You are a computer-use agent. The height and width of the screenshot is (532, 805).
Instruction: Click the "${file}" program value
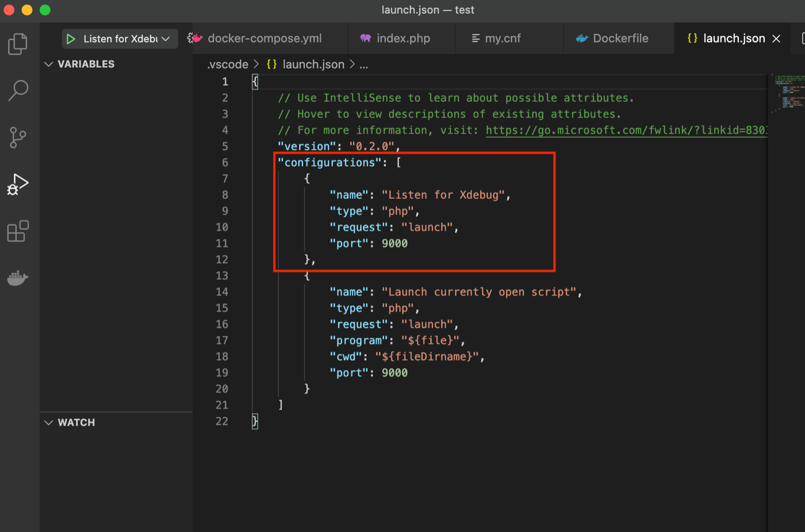[430, 340]
